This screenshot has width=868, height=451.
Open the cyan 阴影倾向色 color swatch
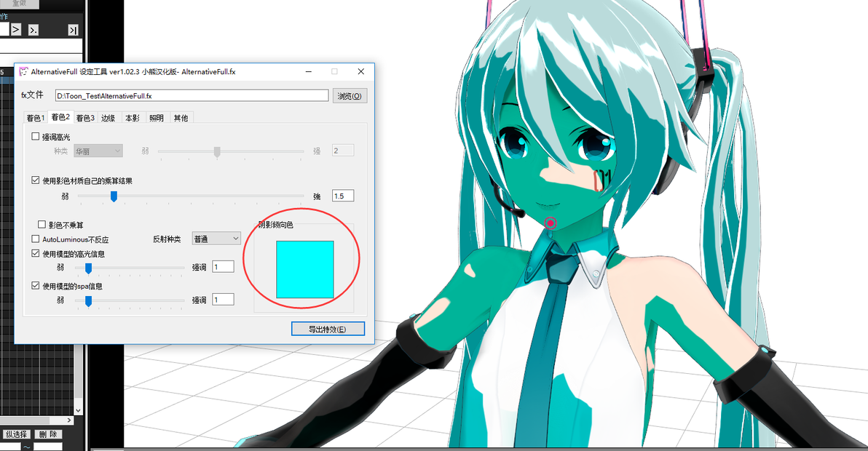[305, 269]
